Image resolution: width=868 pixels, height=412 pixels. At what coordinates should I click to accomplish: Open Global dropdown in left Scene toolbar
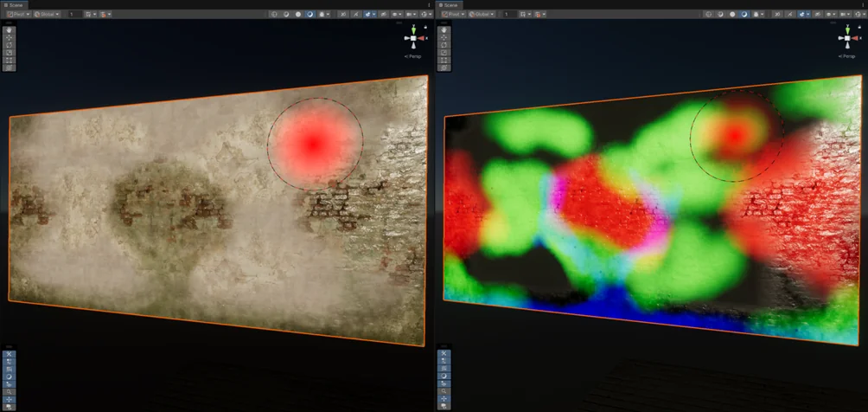click(47, 14)
